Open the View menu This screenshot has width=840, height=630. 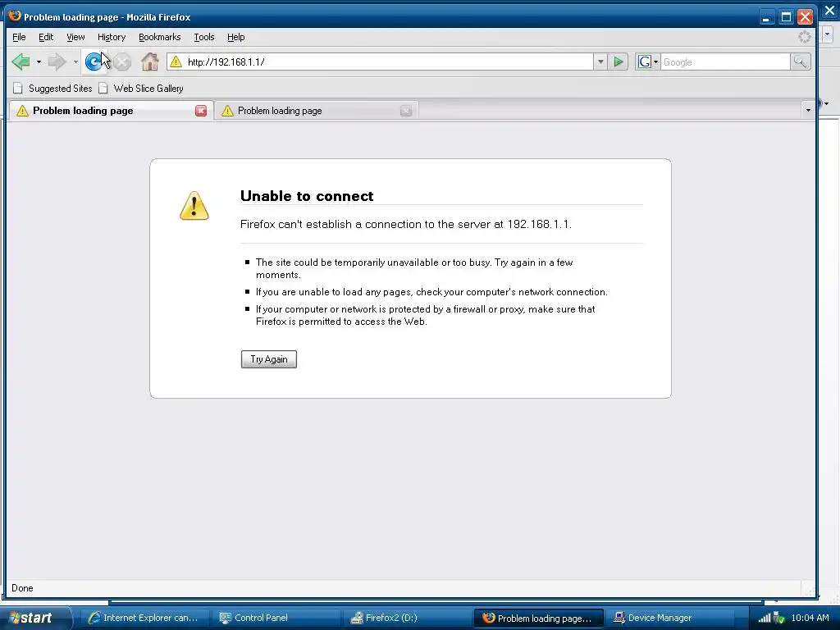click(x=75, y=37)
